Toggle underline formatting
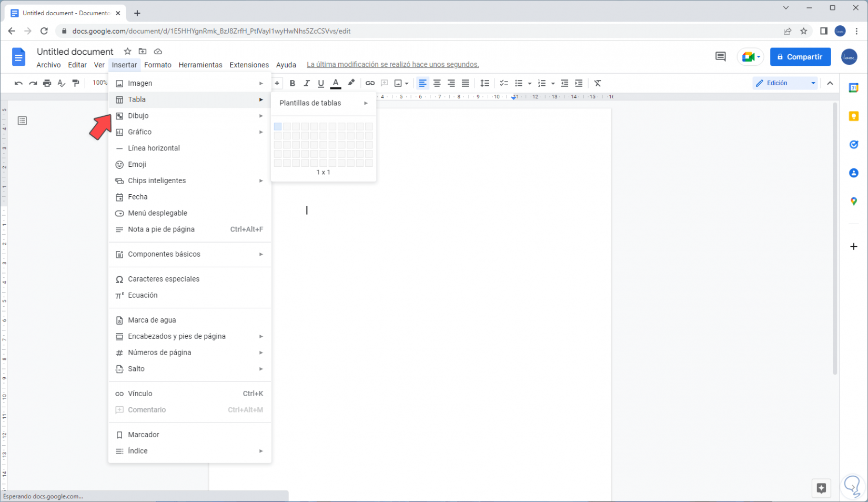The height and width of the screenshot is (502, 868). pyautogui.click(x=321, y=83)
